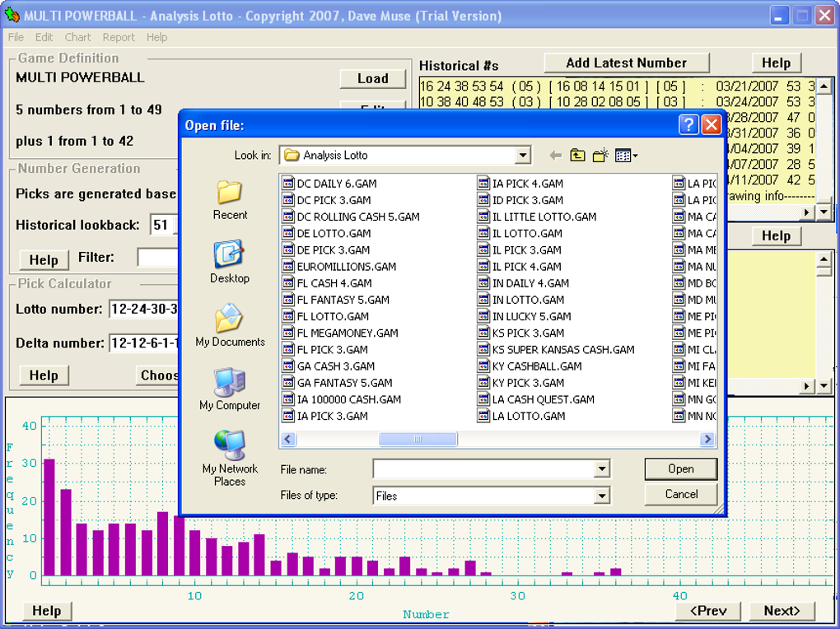The width and height of the screenshot is (840, 629).
Task: Click Help button next to Filter field
Action: [x=44, y=260]
